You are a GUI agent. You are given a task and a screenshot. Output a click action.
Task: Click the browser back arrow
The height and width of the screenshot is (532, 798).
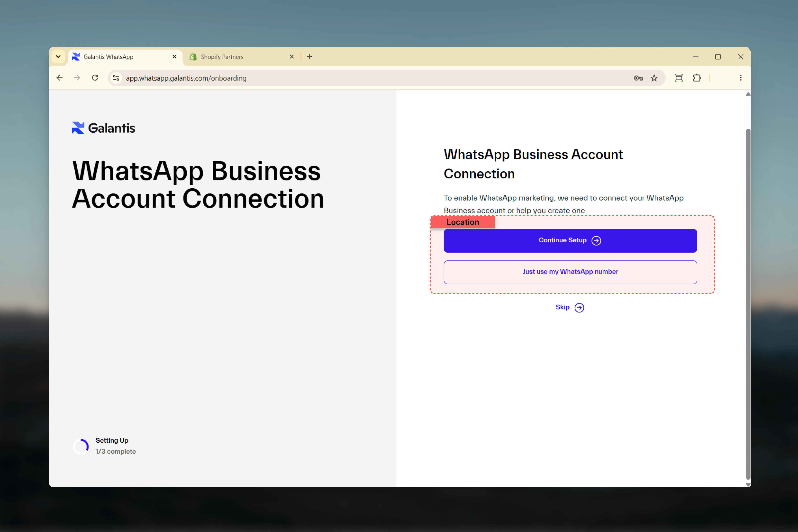pos(60,78)
